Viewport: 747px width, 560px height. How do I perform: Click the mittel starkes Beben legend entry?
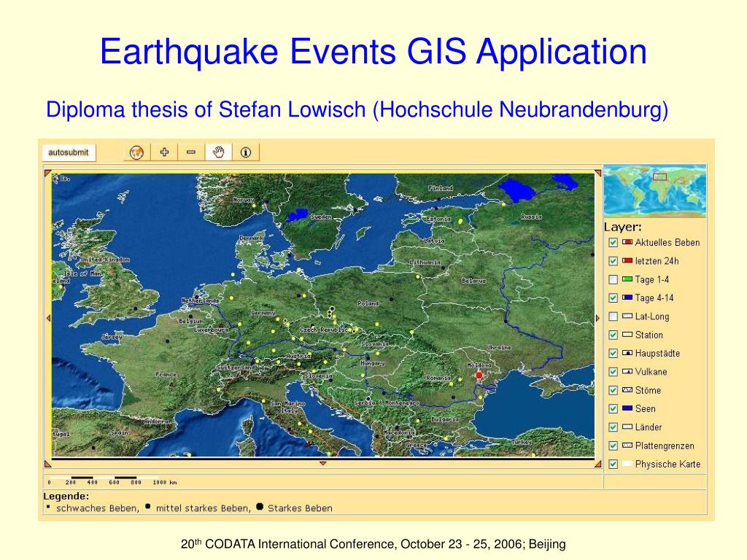tap(198, 507)
